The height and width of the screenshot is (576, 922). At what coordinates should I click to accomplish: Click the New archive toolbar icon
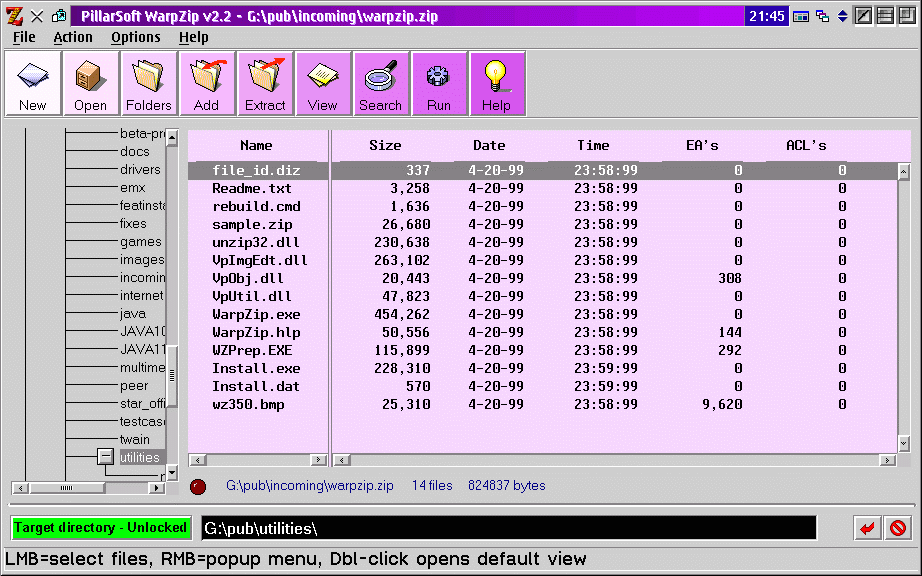(33, 83)
